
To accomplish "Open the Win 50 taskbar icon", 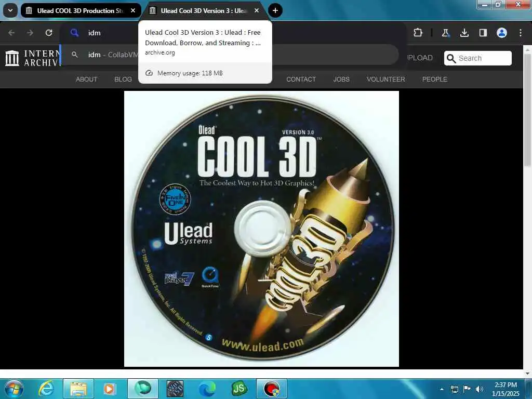I will tap(175, 389).
